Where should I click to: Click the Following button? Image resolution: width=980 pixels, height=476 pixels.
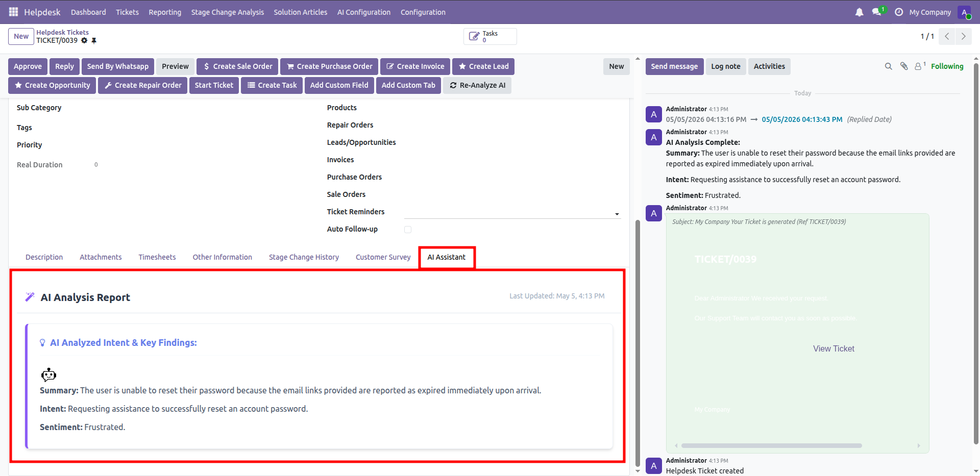[947, 66]
